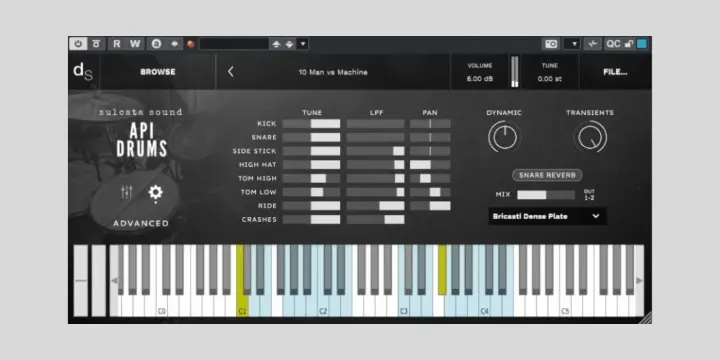The height and width of the screenshot is (360, 720).
Task: Adjust the SNARE tune slider
Action: pos(311,137)
